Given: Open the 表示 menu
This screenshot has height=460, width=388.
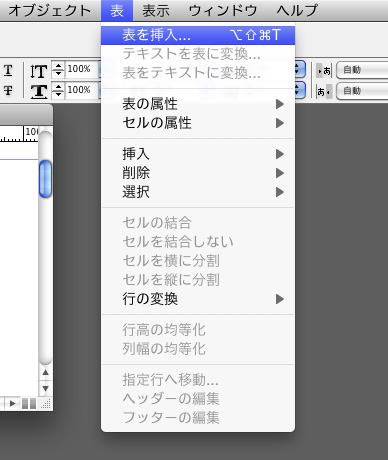Looking at the screenshot, I should [x=156, y=11].
